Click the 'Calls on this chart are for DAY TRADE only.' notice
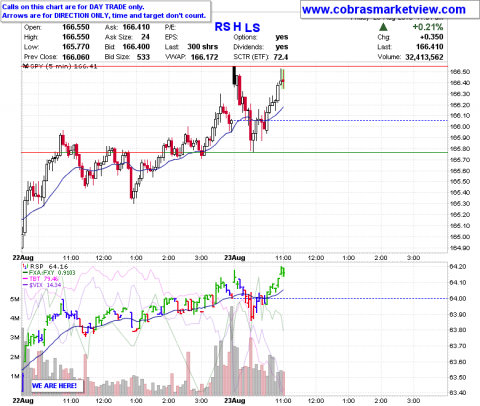Image resolution: width=480 pixels, height=406 pixels. tap(73, 7)
